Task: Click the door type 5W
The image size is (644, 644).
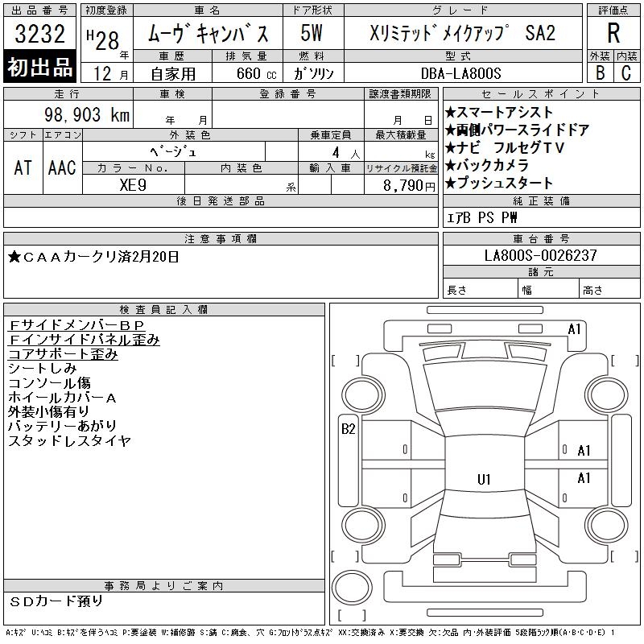Action: (312, 33)
